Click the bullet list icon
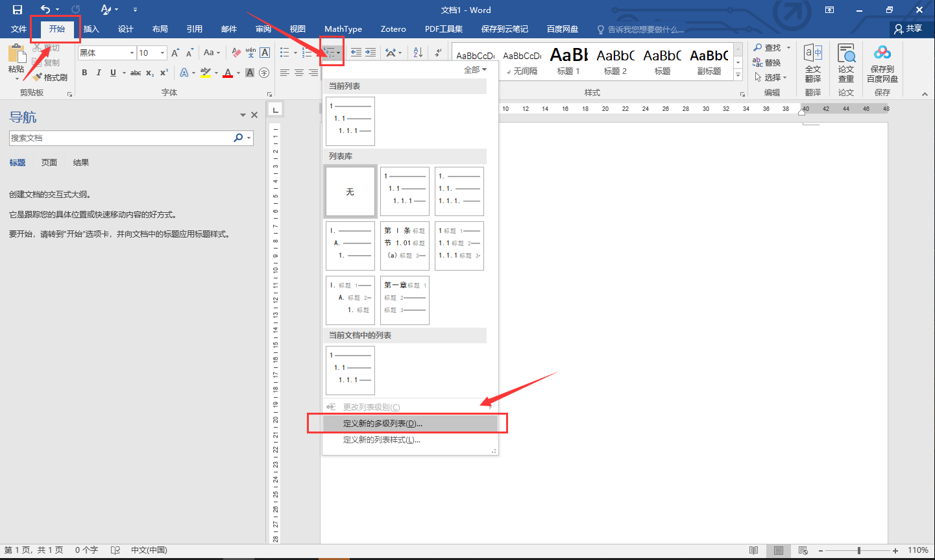The width and height of the screenshot is (935, 560). tap(284, 53)
